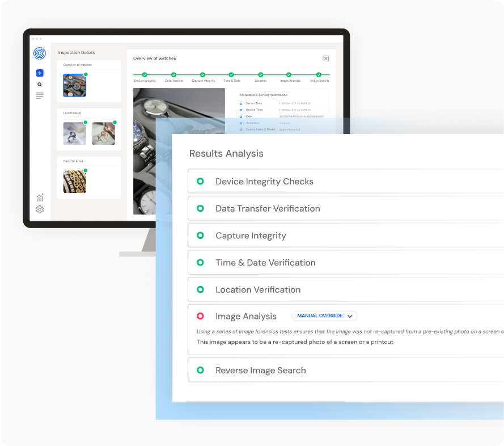504x446 pixels.
Task: Click the 'Inspection Details' heading
Action: pos(77,52)
